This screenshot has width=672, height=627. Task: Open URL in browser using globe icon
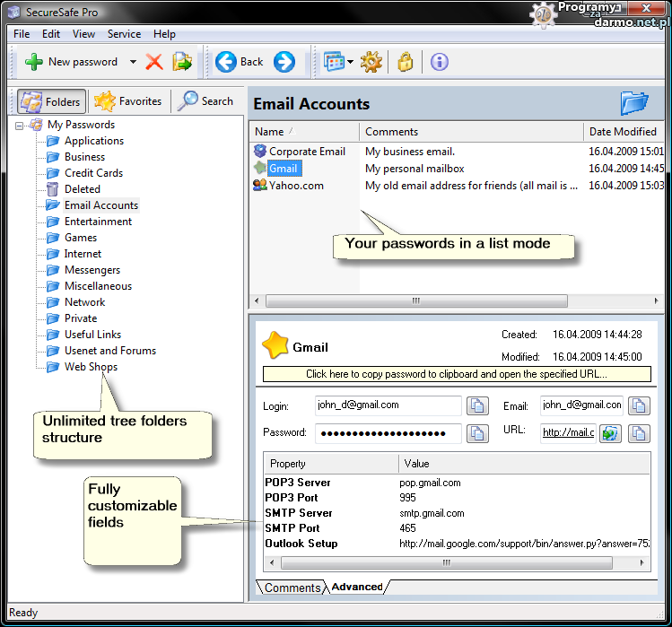pyautogui.click(x=610, y=433)
